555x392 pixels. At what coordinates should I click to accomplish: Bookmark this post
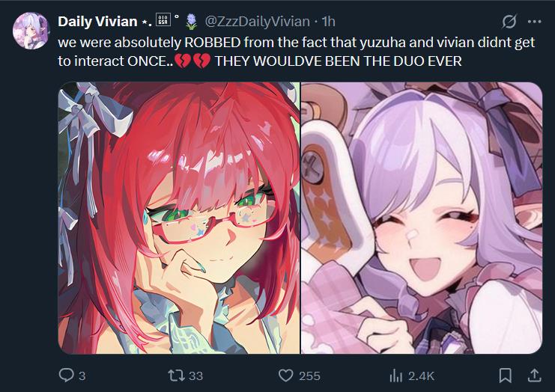[x=505, y=376]
